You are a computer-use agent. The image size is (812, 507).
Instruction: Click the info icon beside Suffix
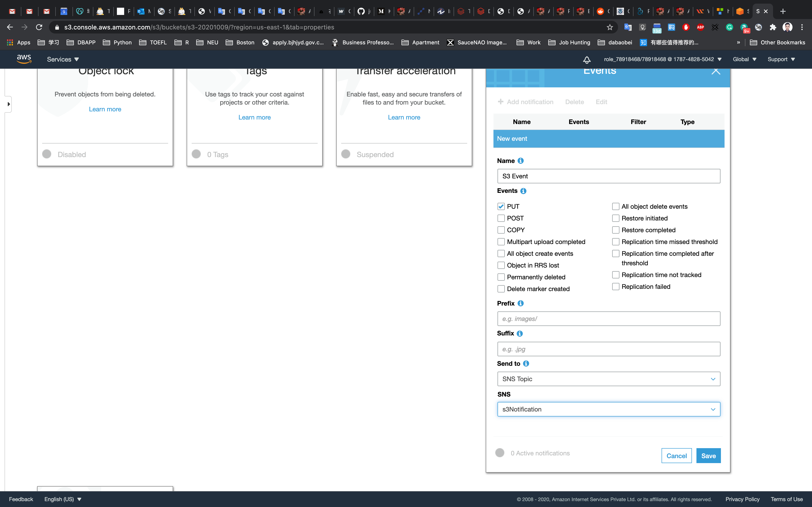520,333
